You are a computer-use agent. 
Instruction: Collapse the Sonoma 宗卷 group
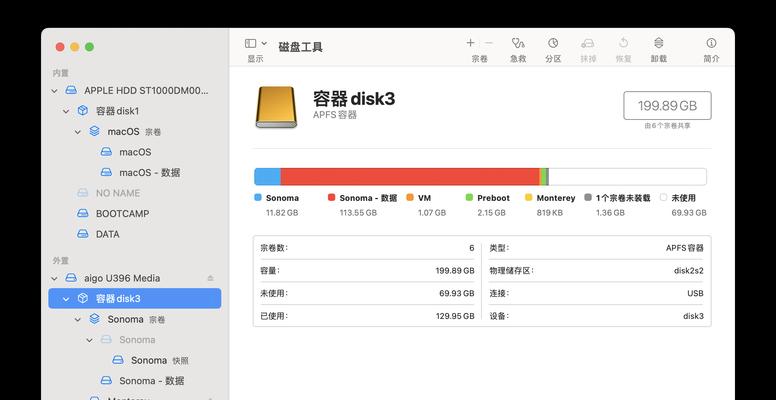click(78, 320)
